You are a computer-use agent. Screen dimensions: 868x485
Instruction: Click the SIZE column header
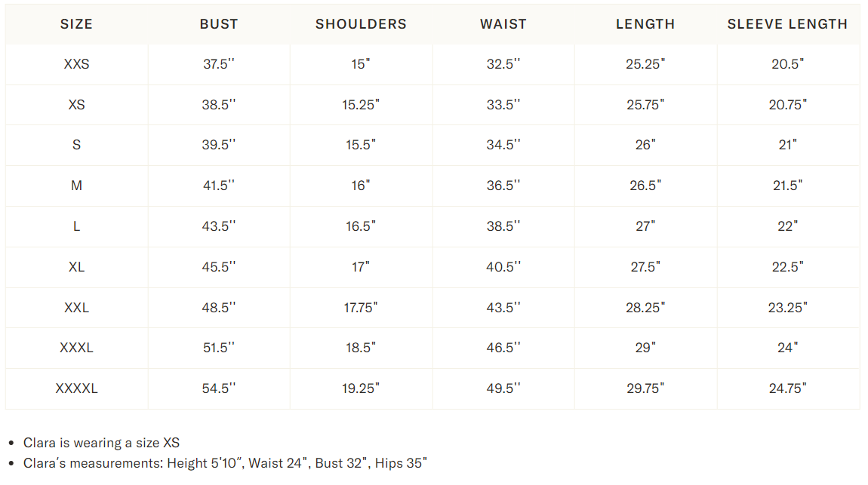coord(76,24)
